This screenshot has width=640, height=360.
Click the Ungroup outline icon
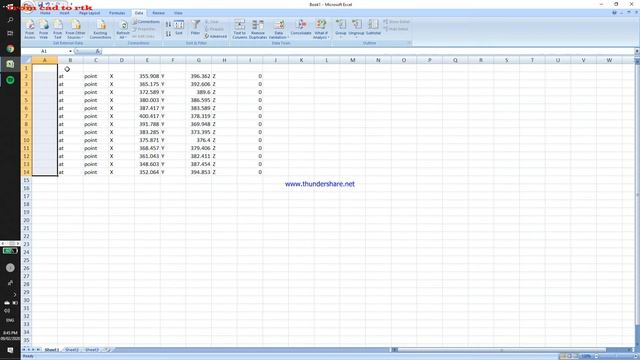356,28
